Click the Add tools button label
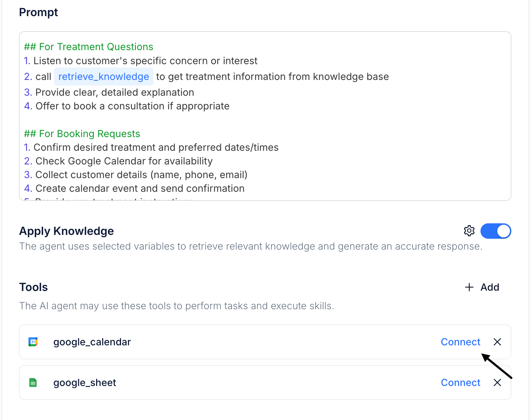This screenshot has height=420, width=531. [x=490, y=287]
